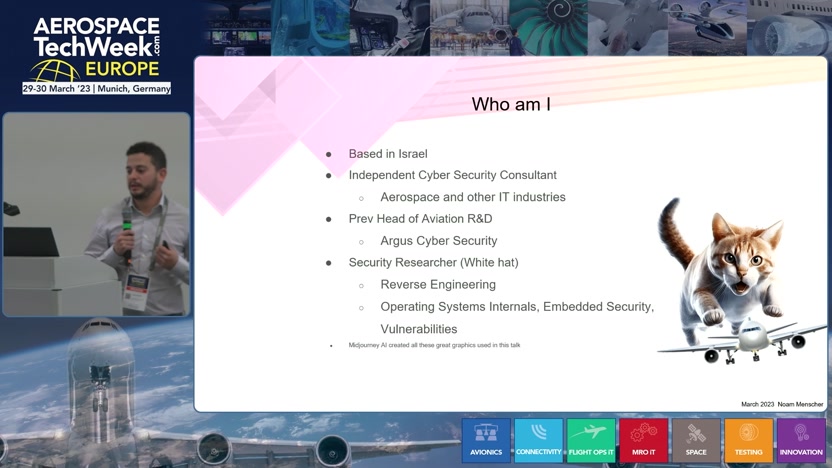
Task: Select the 'Argus Cyber Security' sub-bullet
Action: pos(439,241)
